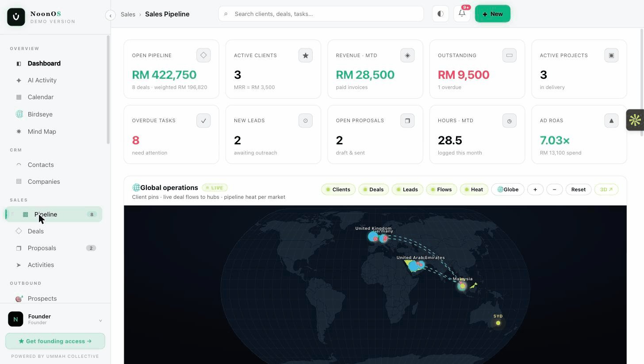
Task: Click the SYD marker on the map
Action: tap(498, 323)
